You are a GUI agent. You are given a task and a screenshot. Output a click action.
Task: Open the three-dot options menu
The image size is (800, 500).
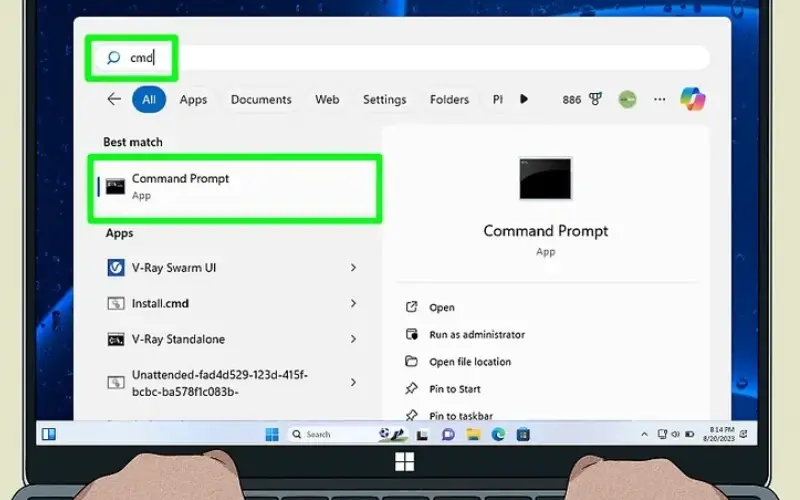tap(660, 99)
